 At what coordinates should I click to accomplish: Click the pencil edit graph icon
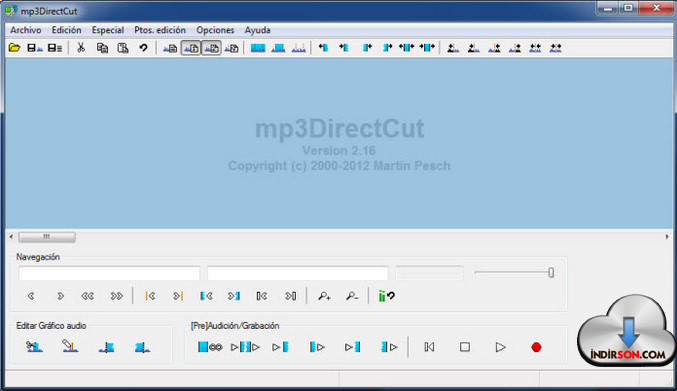coord(70,346)
